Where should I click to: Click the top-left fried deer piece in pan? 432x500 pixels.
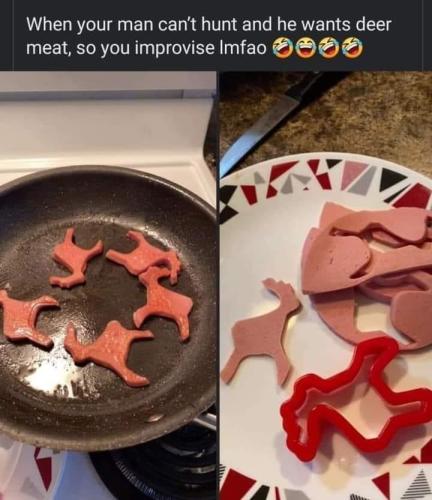[75, 260]
